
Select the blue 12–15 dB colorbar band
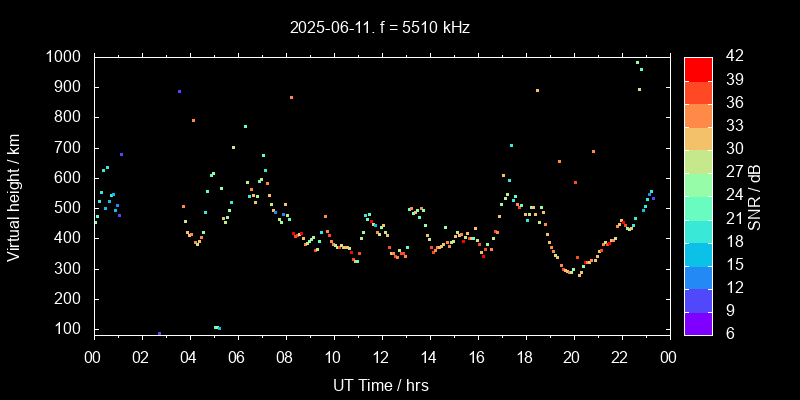[x=698, y=277]
